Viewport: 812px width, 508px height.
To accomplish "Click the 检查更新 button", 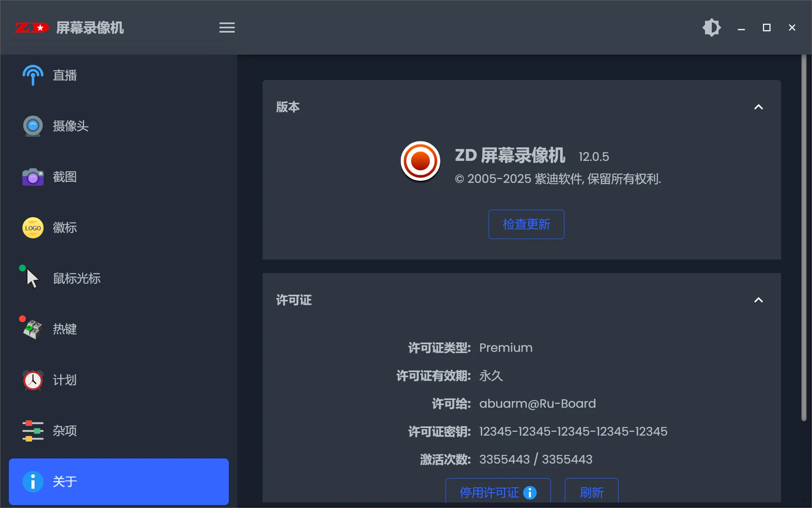I will (526, 224).
